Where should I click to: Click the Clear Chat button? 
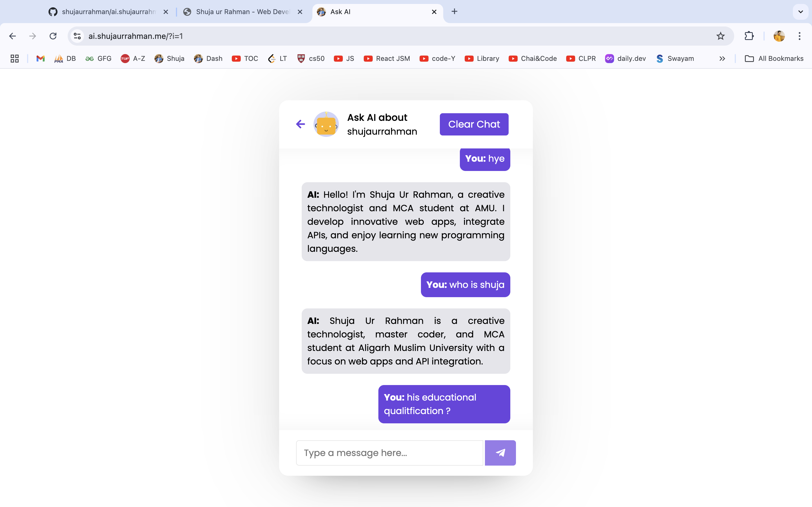pos(473,124)
